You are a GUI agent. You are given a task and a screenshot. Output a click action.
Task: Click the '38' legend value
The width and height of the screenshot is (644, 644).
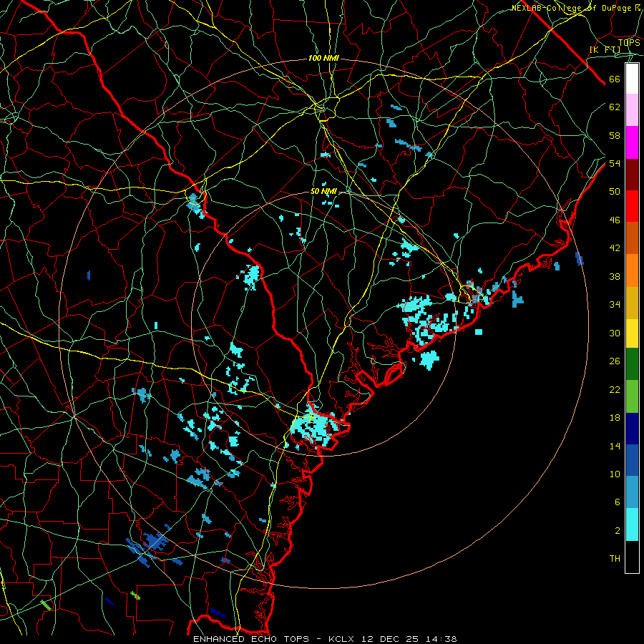615,276
